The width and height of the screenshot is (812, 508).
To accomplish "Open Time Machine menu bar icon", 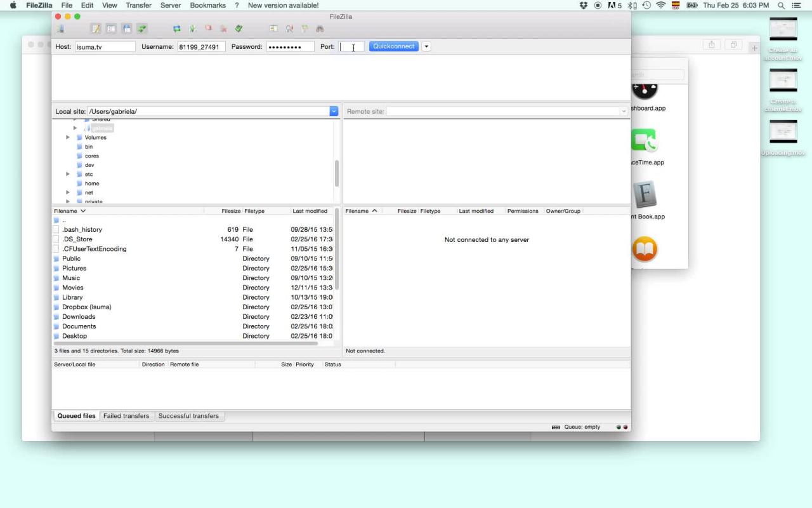I will tap(646, 5).
